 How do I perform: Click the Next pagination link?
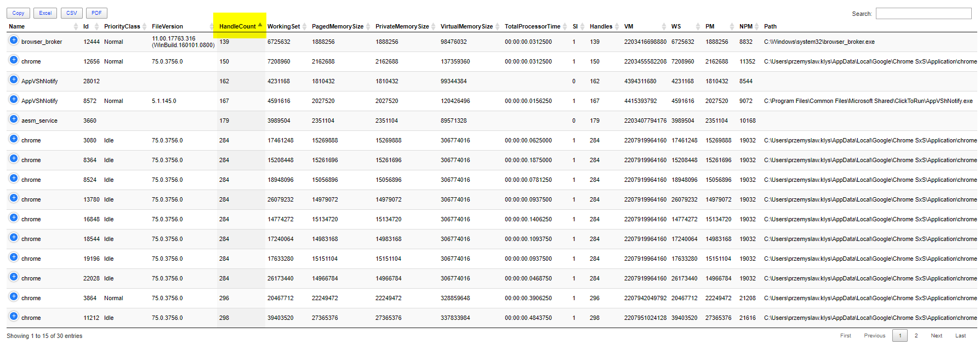coord(936,336)
